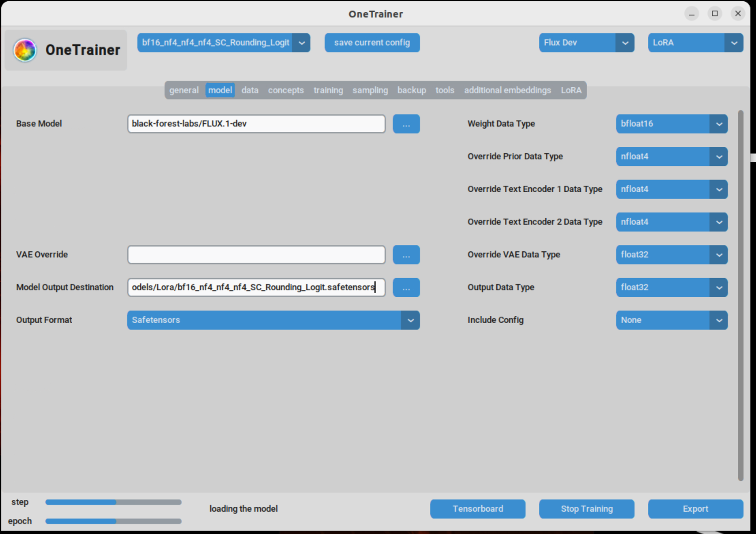Go to the data tab
This screenshot has width=756, height=534.
pyautogui.click(x=250, y=90)
